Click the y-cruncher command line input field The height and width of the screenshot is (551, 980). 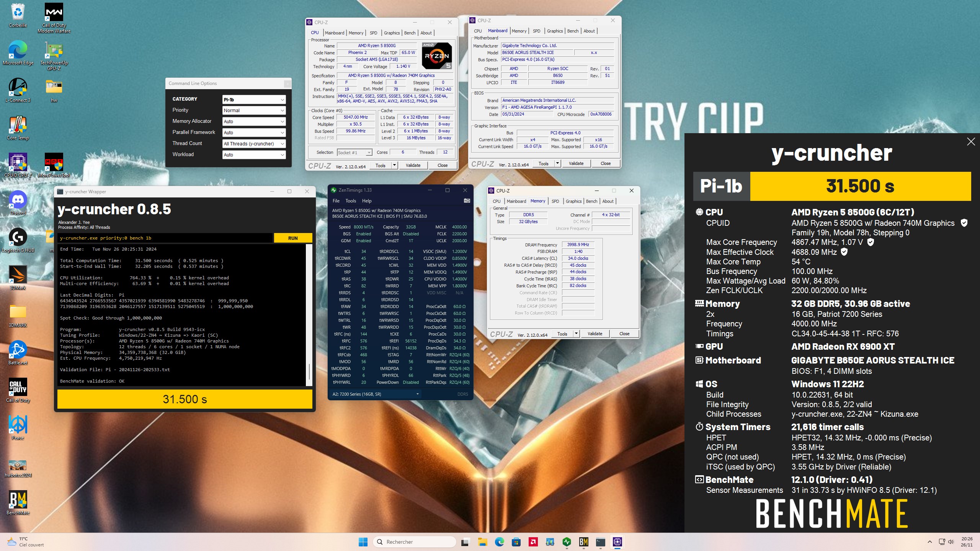coord(165,238)
